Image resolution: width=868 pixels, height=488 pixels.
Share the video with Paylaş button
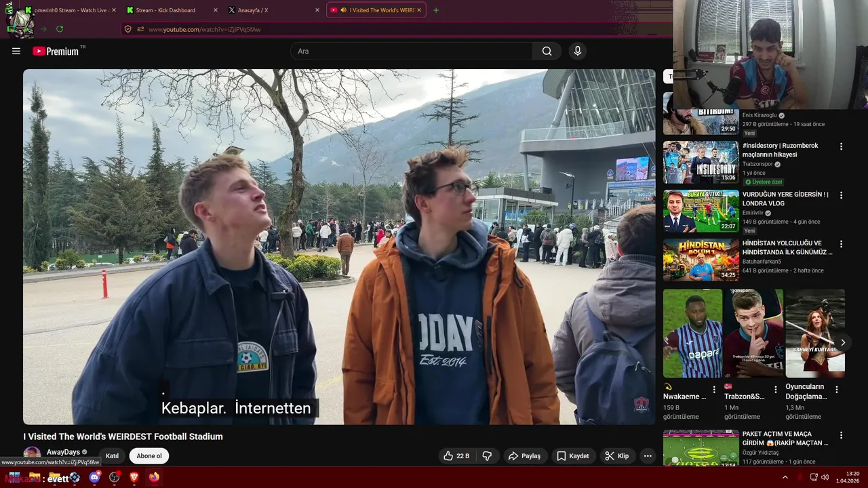[525, 456]
